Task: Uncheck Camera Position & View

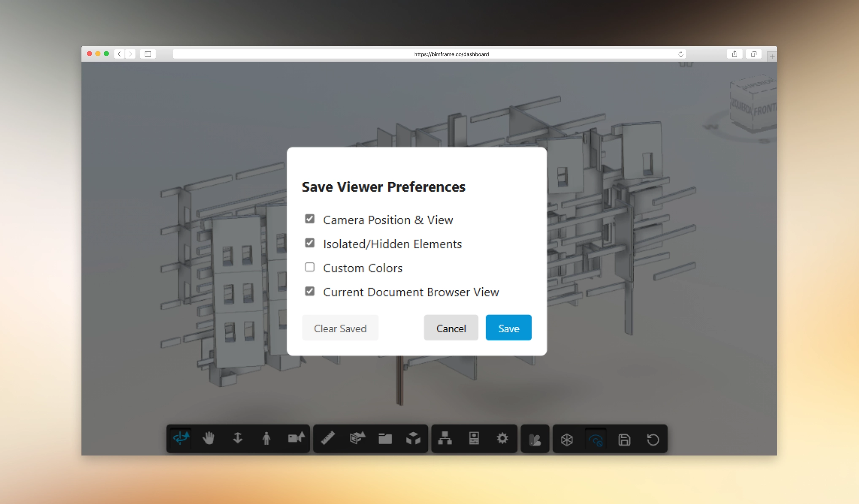Action: tap(310, 219)
